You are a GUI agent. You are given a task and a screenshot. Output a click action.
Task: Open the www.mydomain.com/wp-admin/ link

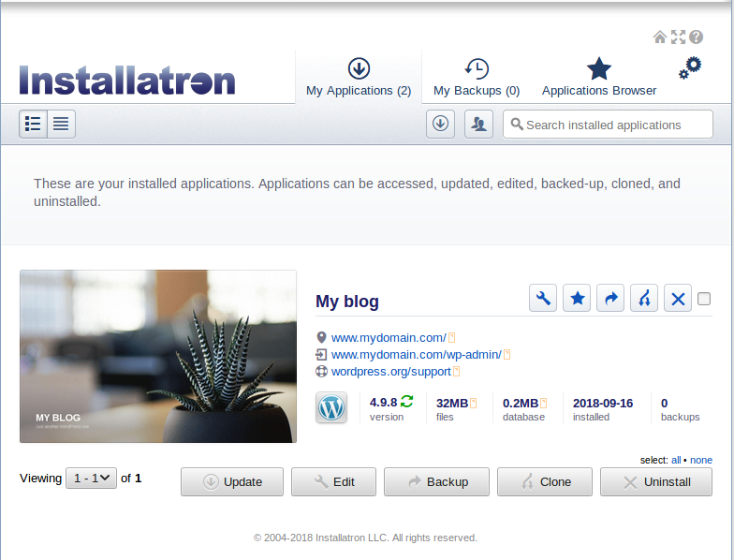coord(416,354)
